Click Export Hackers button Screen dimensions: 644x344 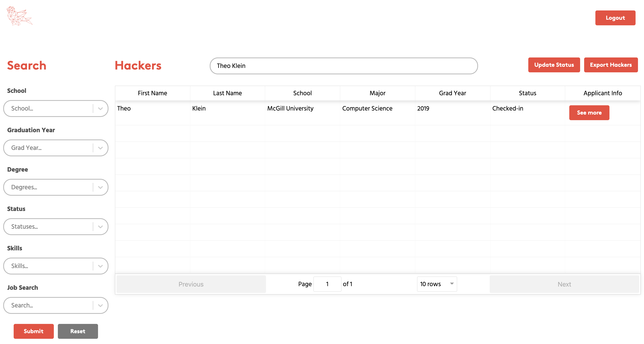point(610,65)
